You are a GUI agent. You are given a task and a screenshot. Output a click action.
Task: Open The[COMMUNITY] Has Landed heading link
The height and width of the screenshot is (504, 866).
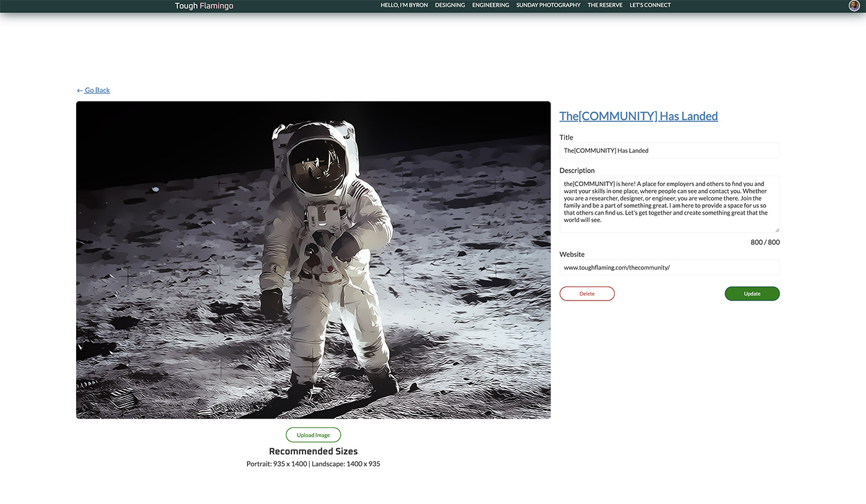pos(638,116)
